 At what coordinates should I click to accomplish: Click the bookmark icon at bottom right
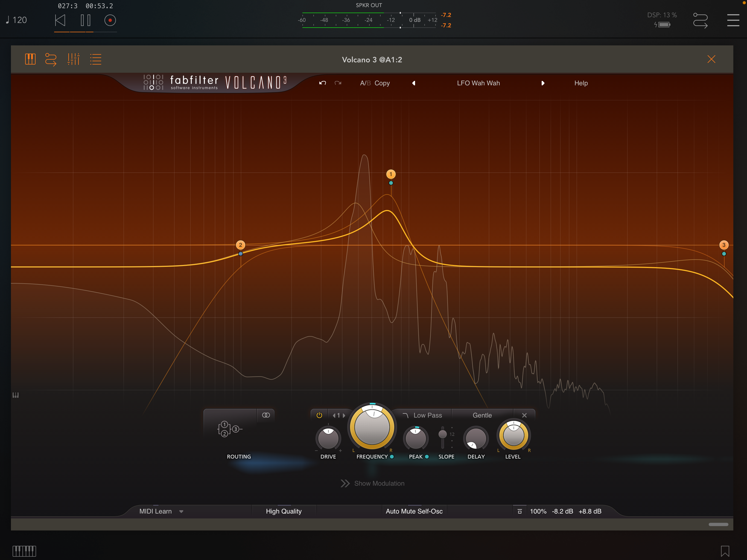click(725, 551)
